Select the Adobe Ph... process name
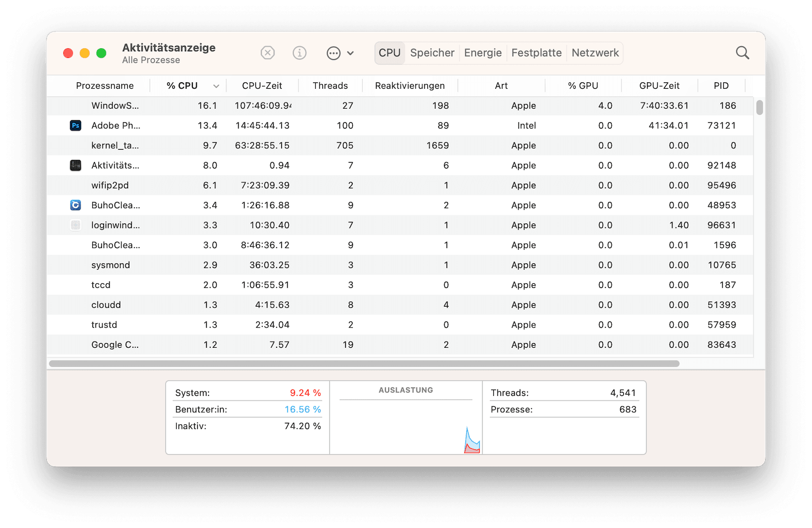This screenshot has height=528, width=812. click(x=116, y=125)
